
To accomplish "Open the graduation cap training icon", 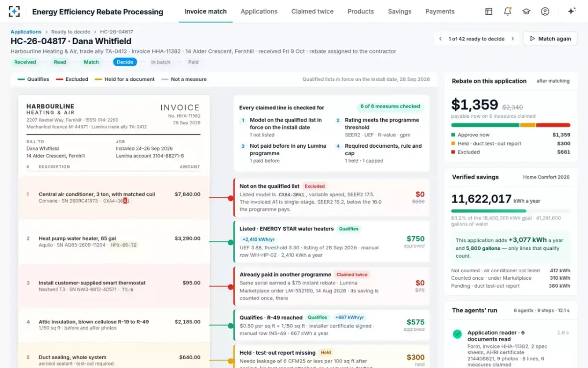I will tap(526, 11).
